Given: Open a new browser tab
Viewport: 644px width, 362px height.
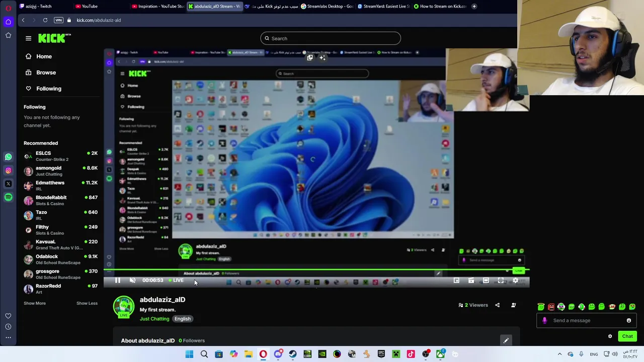Looking at the screenshot, I should click(474, 6).
